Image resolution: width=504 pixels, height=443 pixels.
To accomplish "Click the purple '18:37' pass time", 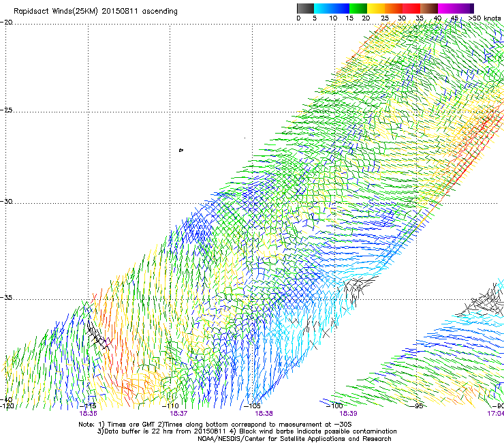I will [178, 414].
